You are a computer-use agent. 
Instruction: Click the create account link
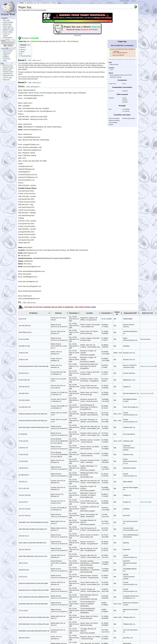(x=124, y=1)
